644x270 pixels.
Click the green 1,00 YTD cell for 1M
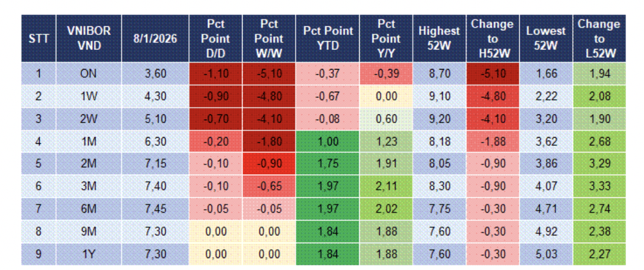[327, 141]
